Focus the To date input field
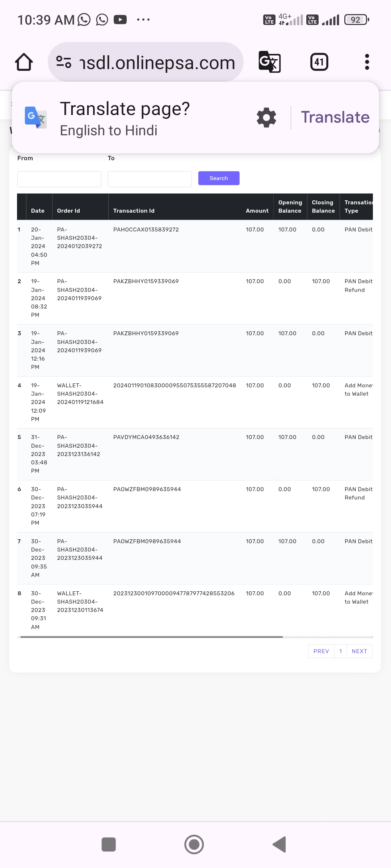 [150, 179]
